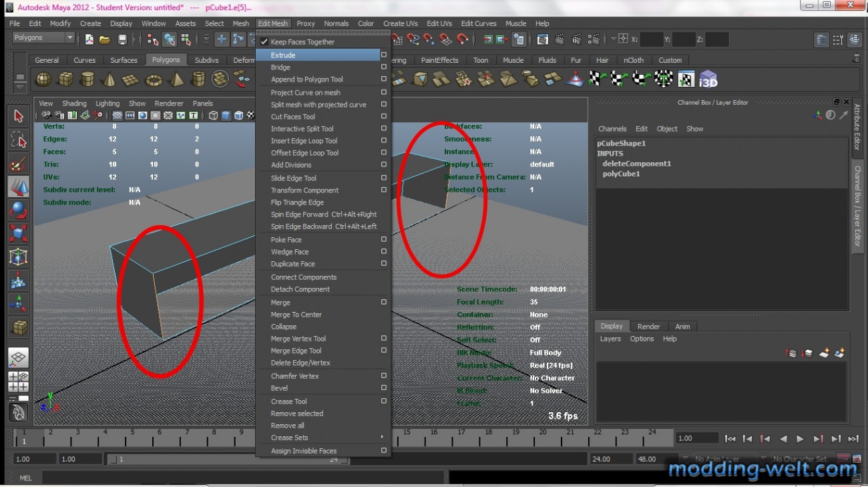
Task: Click the shelf trash can icon
Action: (857, 59)
